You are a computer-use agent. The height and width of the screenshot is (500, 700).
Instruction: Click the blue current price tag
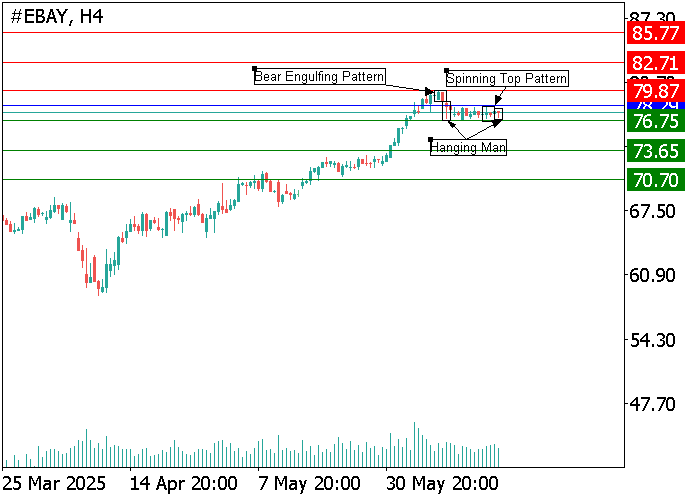pyautogui.click(x=656, y=105)
